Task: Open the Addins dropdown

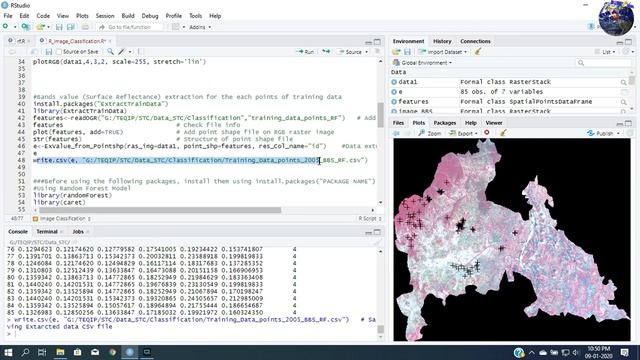Action: point(200,27)
